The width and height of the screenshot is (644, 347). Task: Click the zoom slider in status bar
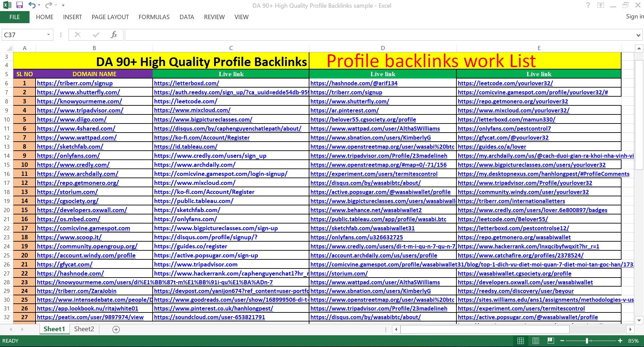tap(587, 341)
